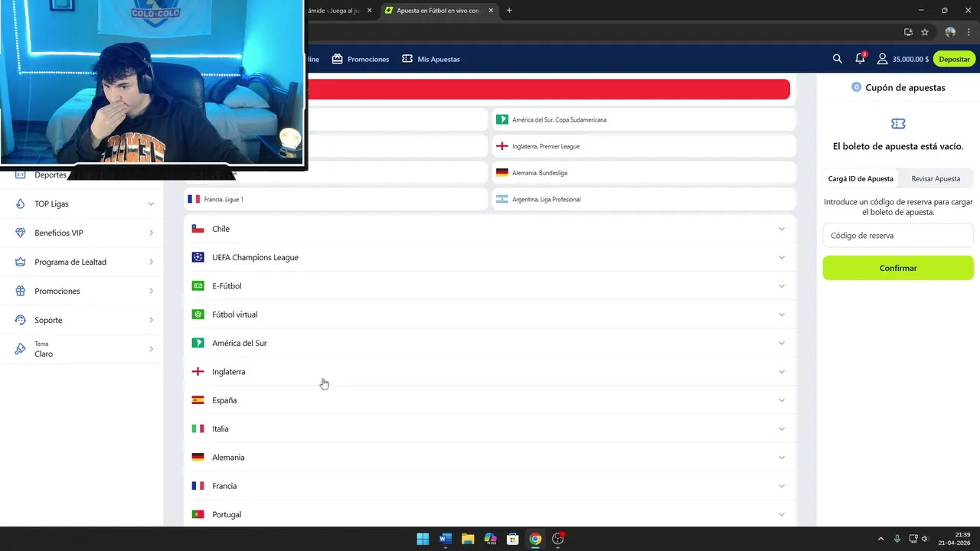The width and height of the screenshot is (980, 551).
Task: Open Microsoft Store from the taskbar
Action: coord(513,539)
